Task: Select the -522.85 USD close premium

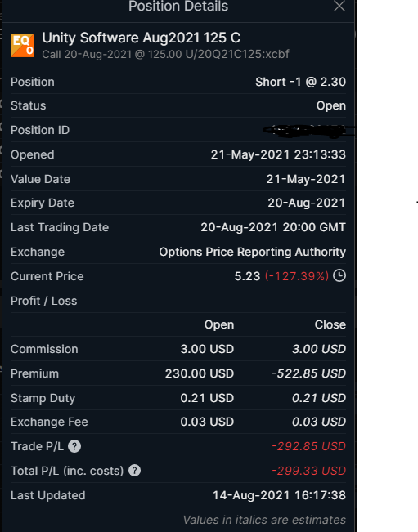Action: point(308,373)
